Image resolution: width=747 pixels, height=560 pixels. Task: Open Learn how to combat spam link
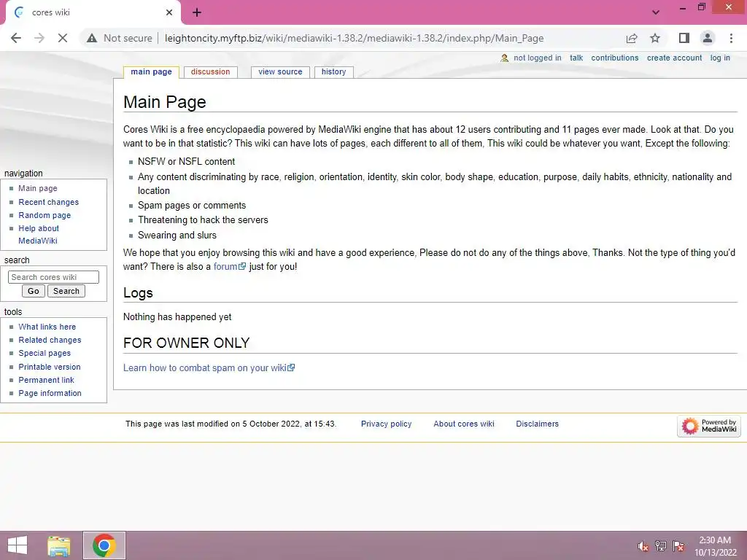[x=209, y=367]
